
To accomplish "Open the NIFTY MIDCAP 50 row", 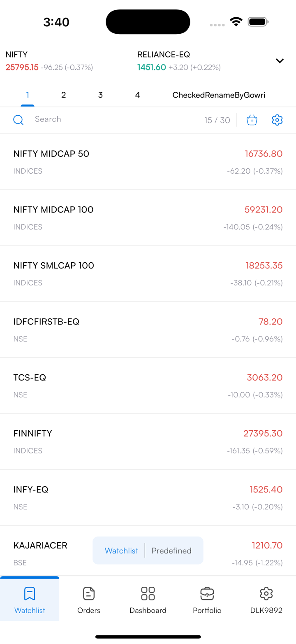I will tap(148, 162).
